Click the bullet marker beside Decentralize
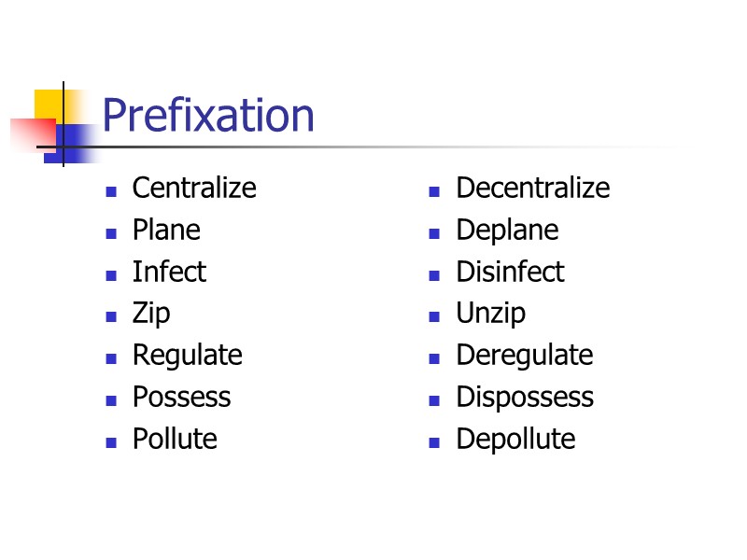Image resolution: width=747 pixels, height=560 pixels. pyautogui.click(x=434, y=191)
